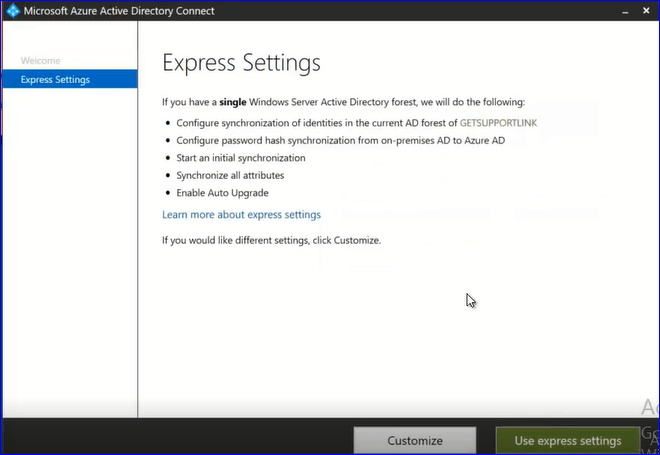Click the Express Settings page heading

(241, 63)
